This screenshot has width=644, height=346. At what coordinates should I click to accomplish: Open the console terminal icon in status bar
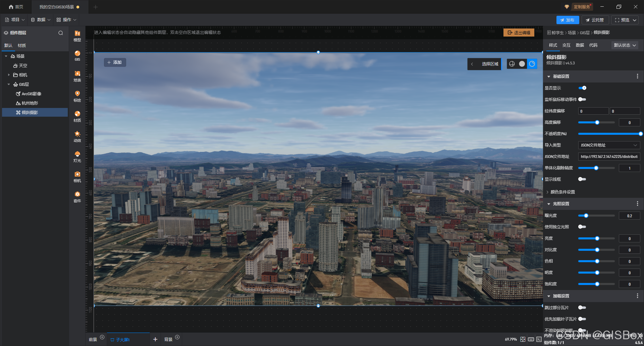click(539, 339)
